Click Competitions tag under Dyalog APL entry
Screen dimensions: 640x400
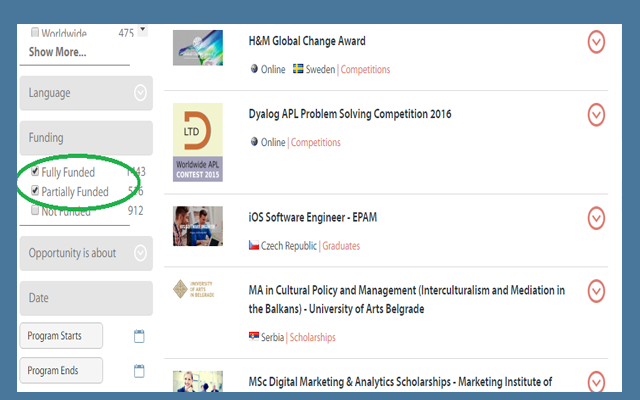[316, 142]
